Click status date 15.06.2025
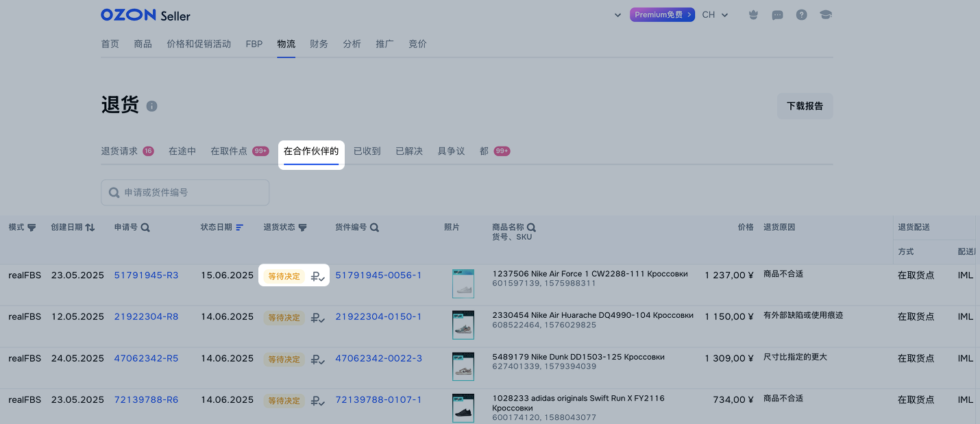The image size is (980, 424). [227, 275]
